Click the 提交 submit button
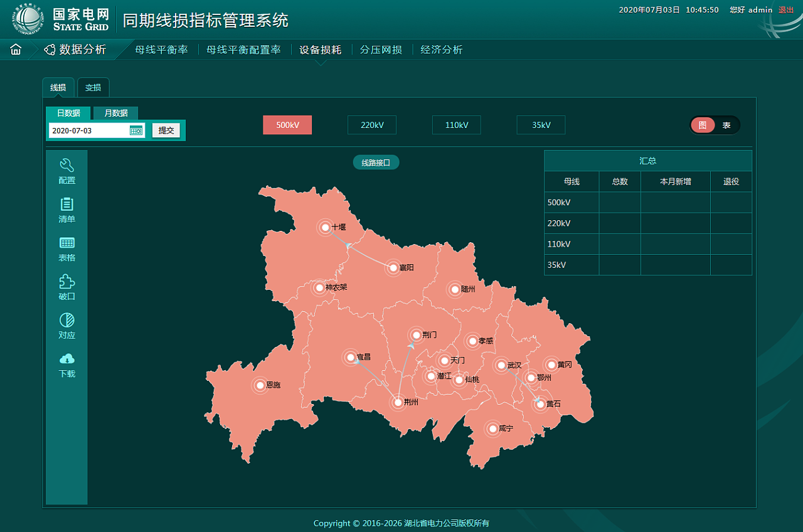The width and height of the screenshot is (803, 532). coord(165,130)
